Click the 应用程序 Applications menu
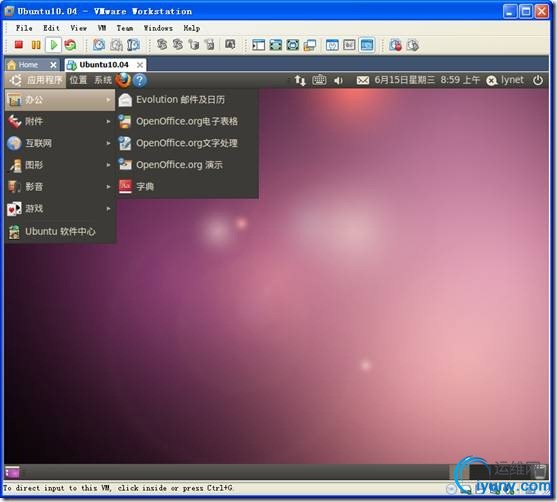The width and height of the screenshot is (557, 502). click(x=36, y=80)
